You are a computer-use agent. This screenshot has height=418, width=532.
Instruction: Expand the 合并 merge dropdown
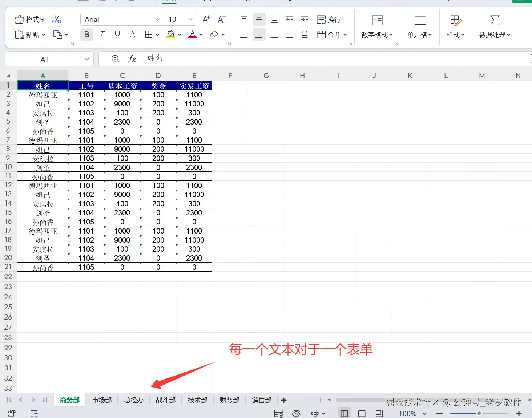pyautogui.click(x=345, y=35)
